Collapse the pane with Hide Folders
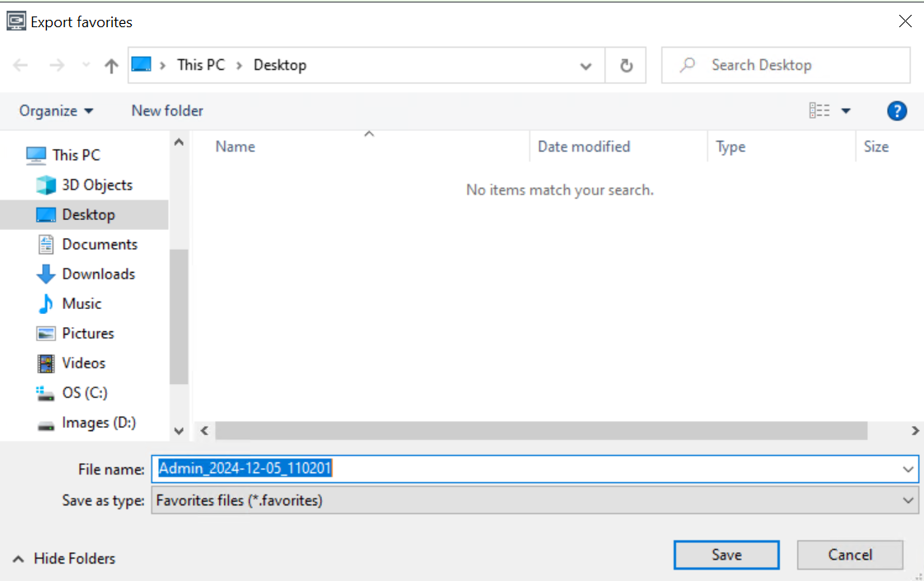The width and height of the screenshot is (924, 581). click(64, 558)
